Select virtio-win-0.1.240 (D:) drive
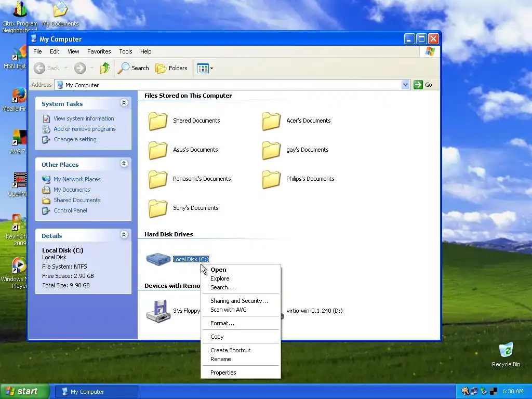 tap(314, 311)
